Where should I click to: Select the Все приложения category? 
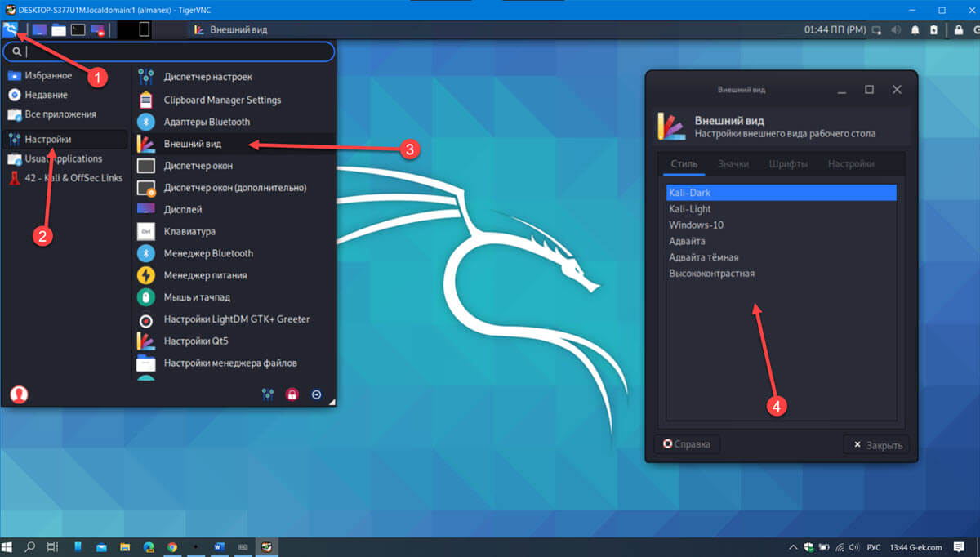(65, 114)
